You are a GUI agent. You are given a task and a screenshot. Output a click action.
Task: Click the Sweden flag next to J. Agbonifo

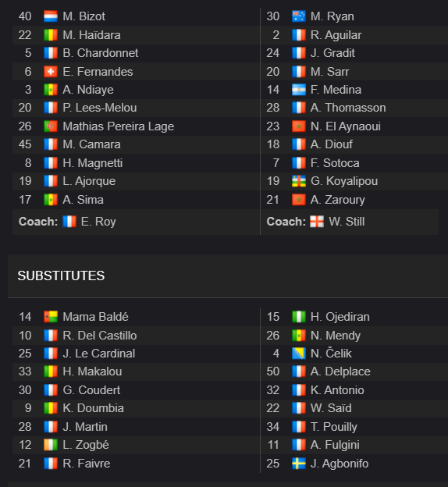click(299, 464)
